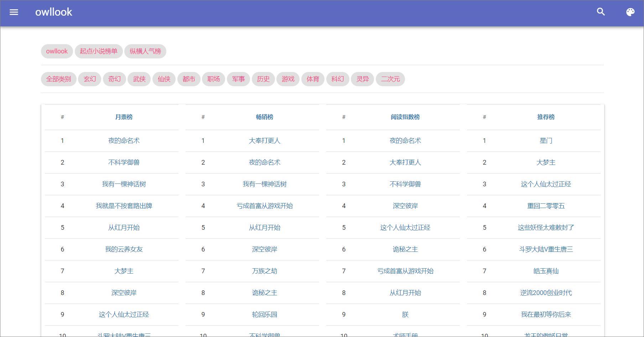Open 这个人仙太过正经 in 推荐榜 rank 3
This screenshot has height=337, width=644.
pos(546,184)
